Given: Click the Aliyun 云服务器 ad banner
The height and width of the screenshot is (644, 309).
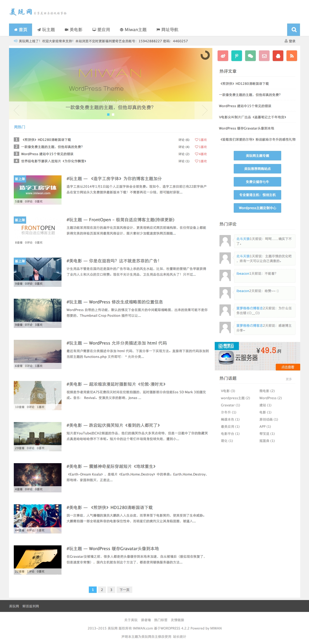Looking at the screenshot, I should (x=257, y=356).
